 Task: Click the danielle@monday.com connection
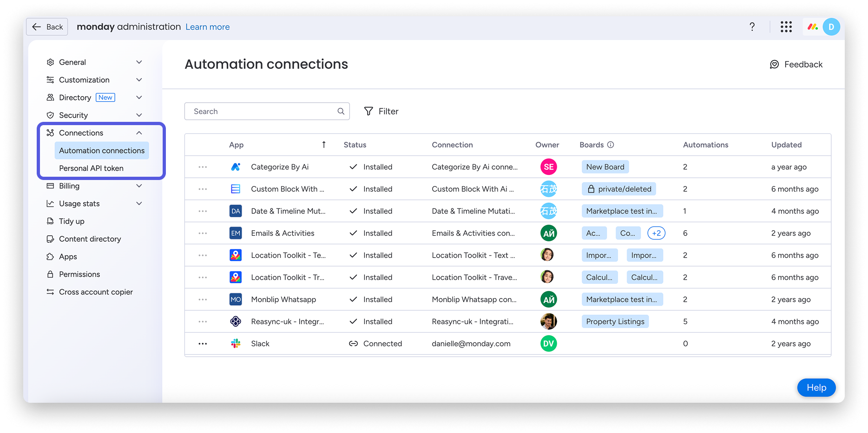[x=471, y=344]
